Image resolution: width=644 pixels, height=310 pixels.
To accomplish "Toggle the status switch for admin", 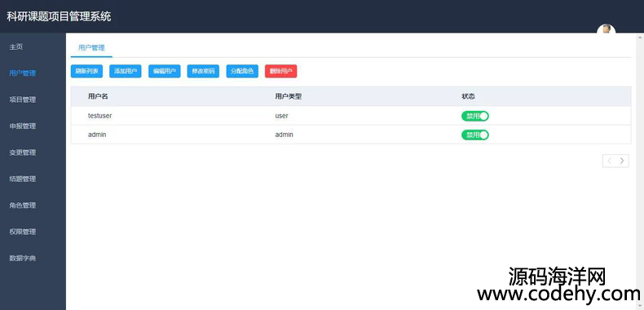I will pyautogui.click(x=475, y=135).
